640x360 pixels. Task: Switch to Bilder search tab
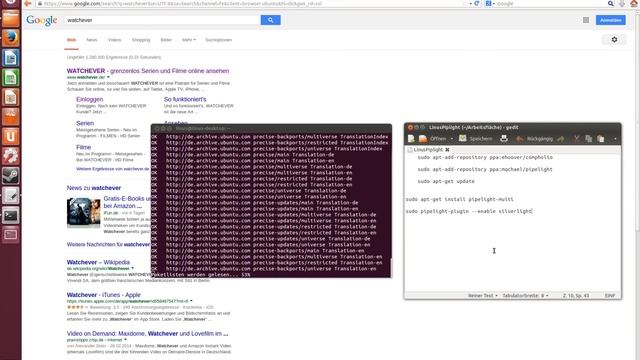166,40
